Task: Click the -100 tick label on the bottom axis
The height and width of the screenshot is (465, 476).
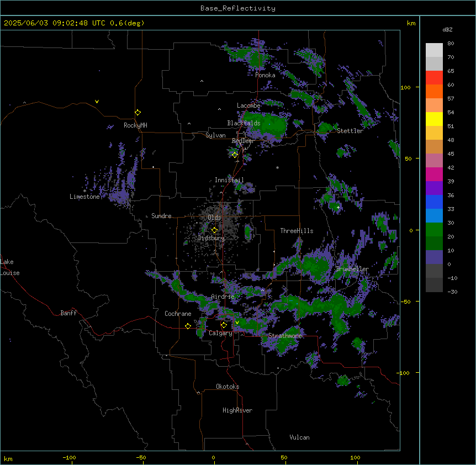Action: point(70,457)
